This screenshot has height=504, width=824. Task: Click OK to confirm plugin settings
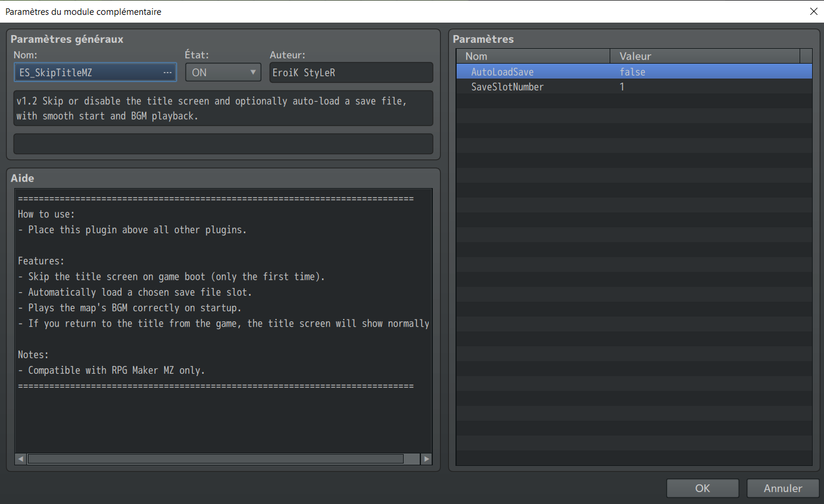(x=703, y=488)
